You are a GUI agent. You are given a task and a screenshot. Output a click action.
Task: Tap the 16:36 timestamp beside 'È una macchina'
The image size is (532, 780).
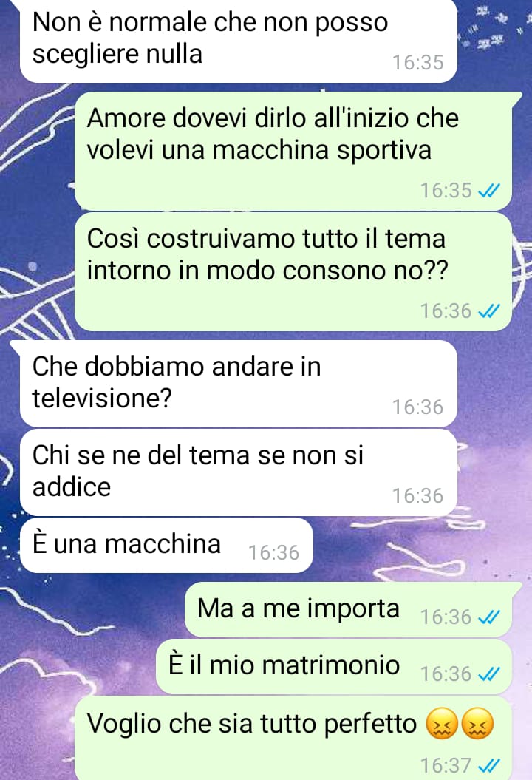(x=273, y=553)
